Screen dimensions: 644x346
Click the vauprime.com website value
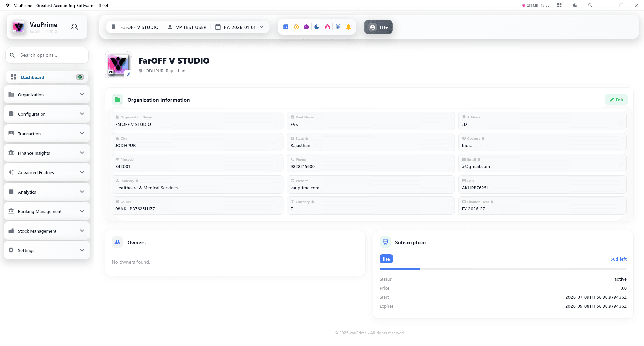305,188
